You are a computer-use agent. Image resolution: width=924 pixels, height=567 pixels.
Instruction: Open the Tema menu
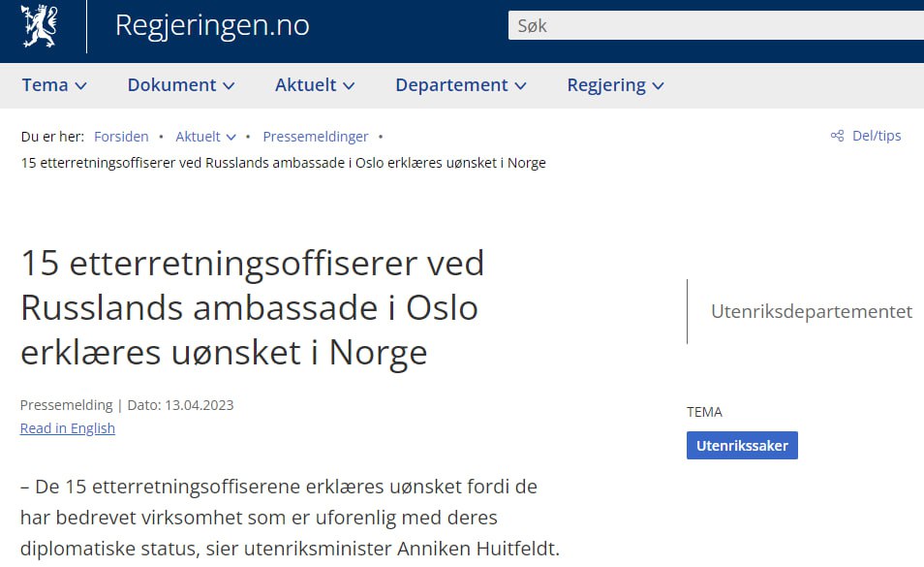point(54,85)
